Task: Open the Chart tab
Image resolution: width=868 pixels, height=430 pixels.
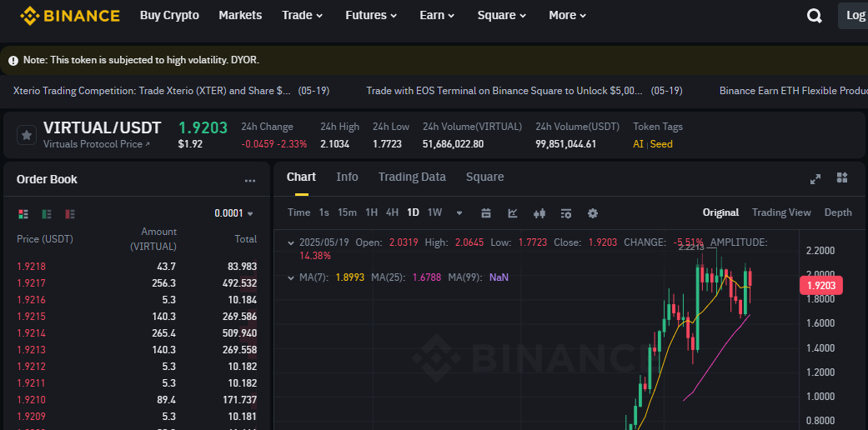Action: point(301,177)
